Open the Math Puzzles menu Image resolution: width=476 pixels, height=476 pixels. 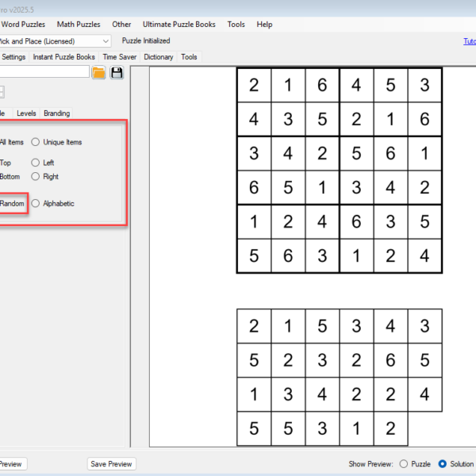click(x=79, y=25)
